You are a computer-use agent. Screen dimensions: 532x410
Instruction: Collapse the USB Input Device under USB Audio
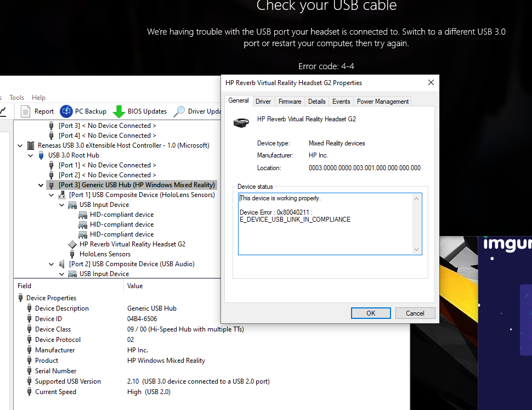point(62,274)
